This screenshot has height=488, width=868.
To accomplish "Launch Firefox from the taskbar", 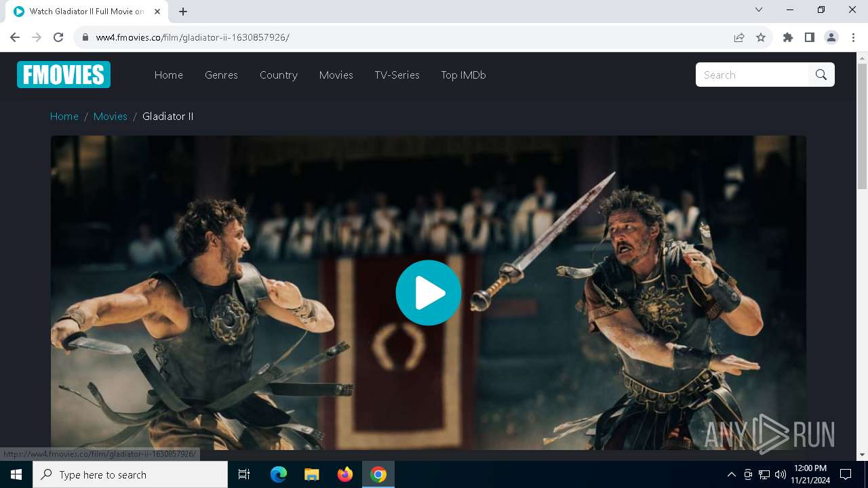I will click(x=345, y=474).
